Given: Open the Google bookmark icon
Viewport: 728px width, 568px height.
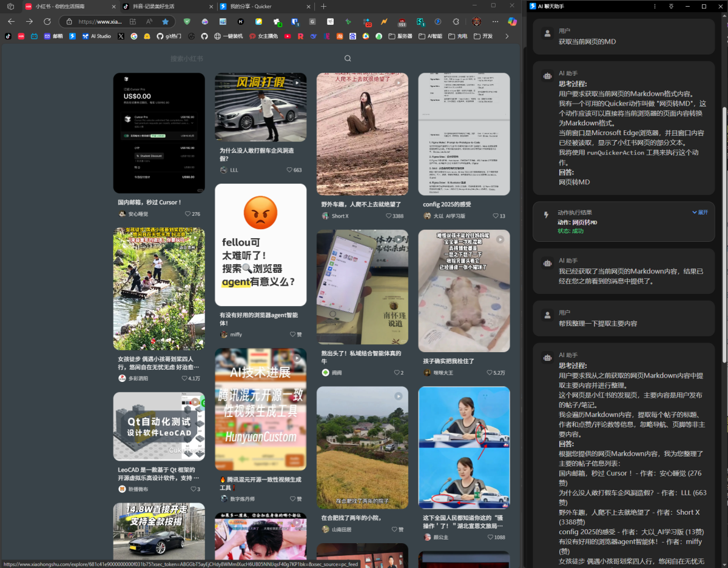Looking at the screenshot, I should pos(134,36).
